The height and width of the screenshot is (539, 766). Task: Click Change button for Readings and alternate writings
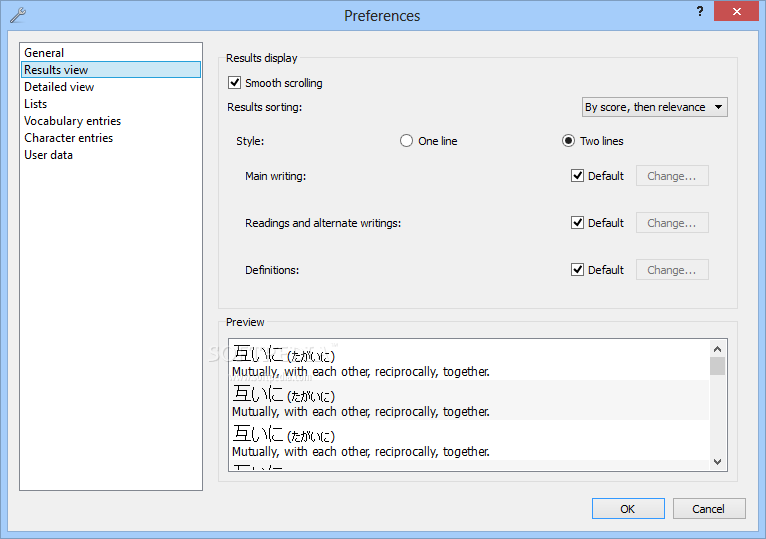click(672, 223)
